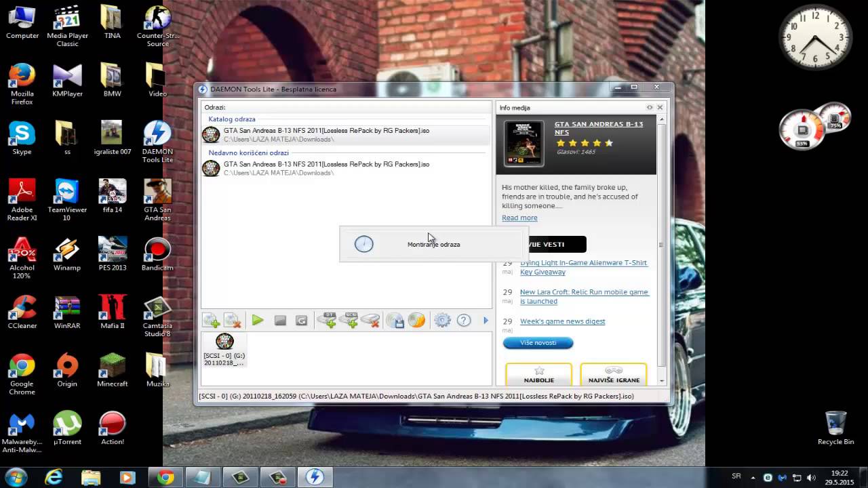Click the Chrome taskbar button

pos(165,477)
